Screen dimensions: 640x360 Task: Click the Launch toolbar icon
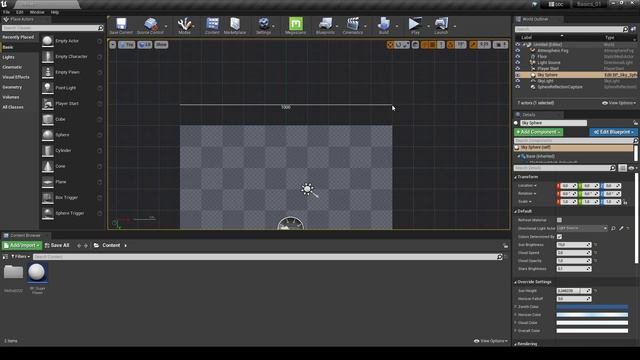tap(441, 24)
